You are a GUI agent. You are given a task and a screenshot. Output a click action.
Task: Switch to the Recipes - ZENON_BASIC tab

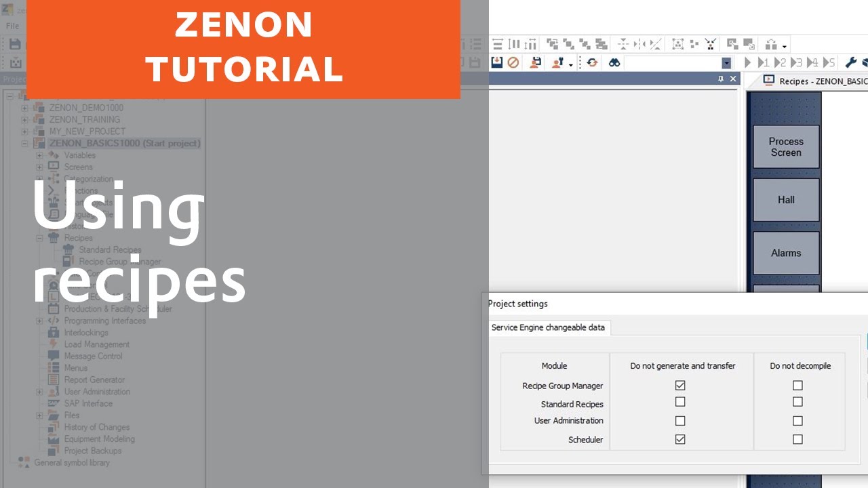816,81
